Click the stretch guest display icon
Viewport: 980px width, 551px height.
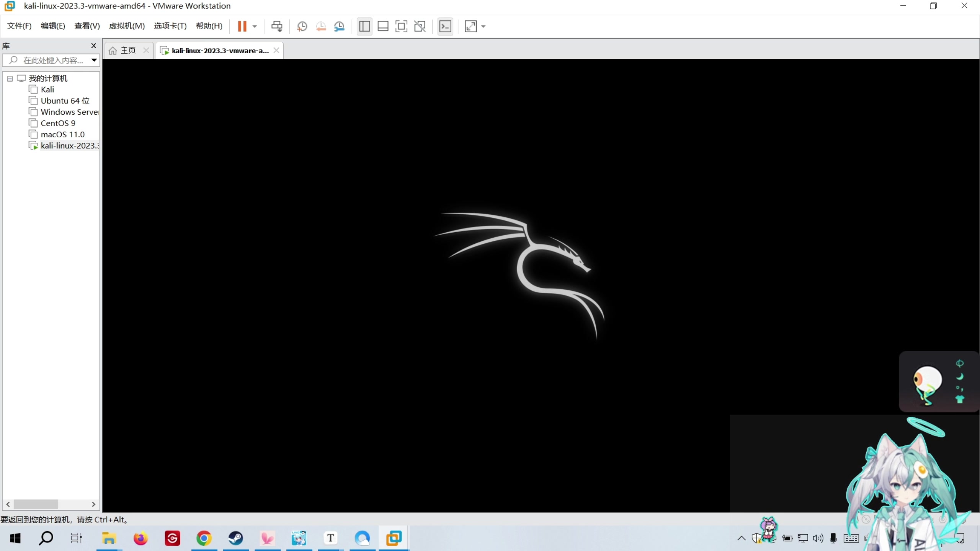470,26
